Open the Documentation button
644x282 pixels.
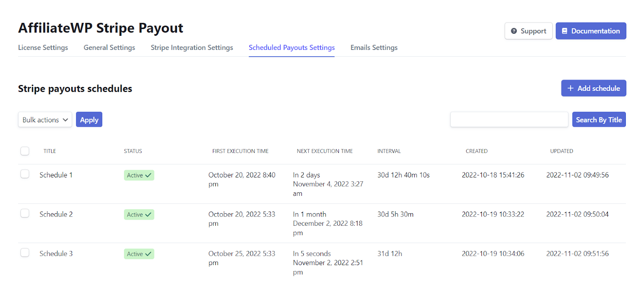coord(591,31)
